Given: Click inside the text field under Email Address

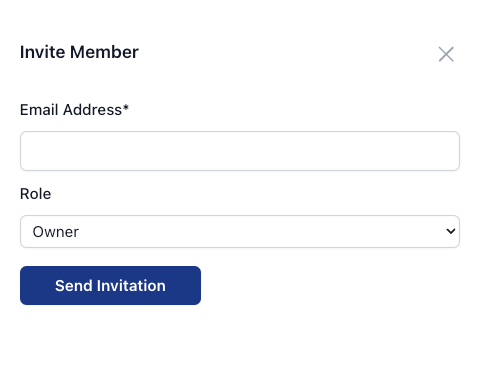Looking at the screenshot, I should coord(240,151).
